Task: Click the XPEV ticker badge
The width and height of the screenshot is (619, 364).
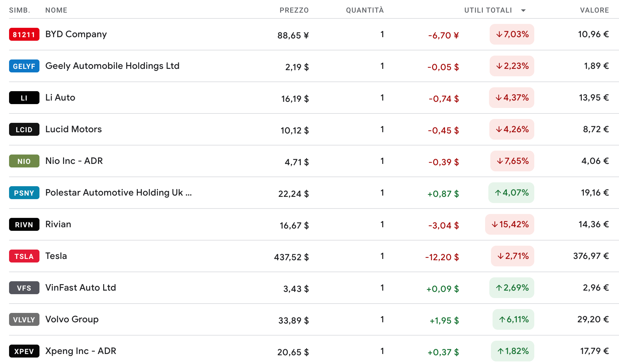Action: pos(24,351)
